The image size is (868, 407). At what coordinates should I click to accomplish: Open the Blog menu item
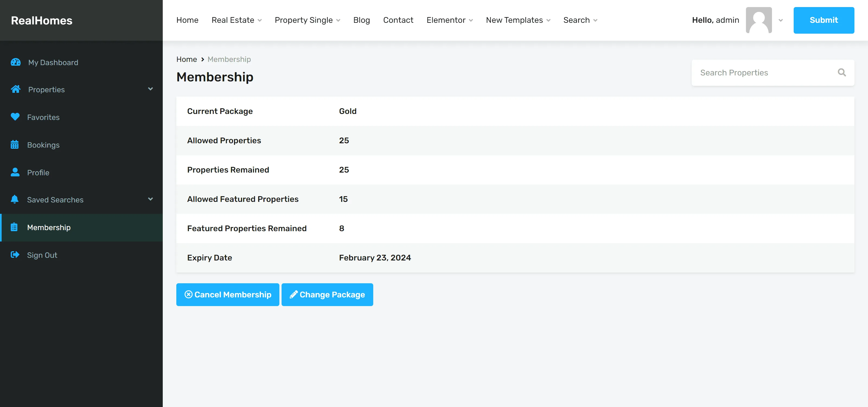point(362,20)
